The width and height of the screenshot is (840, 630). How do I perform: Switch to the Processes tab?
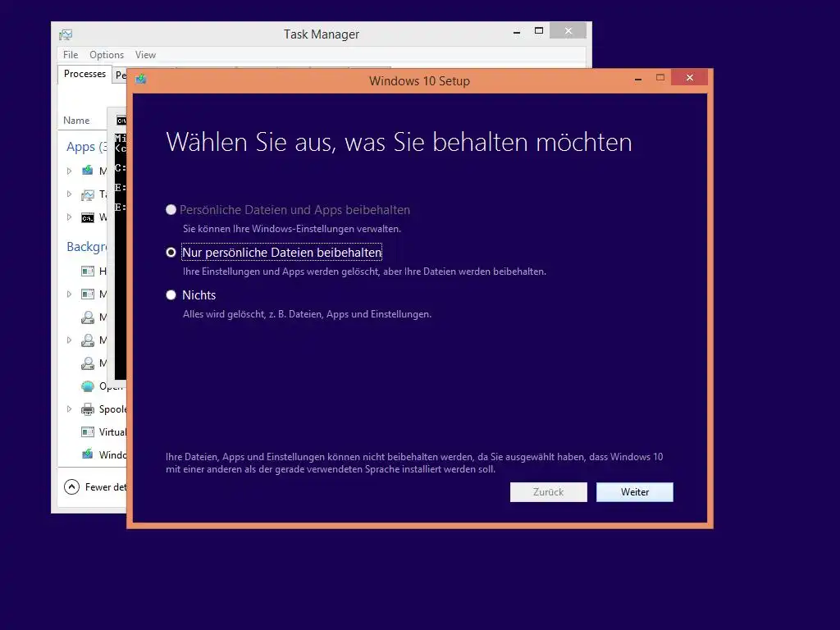[x=84, y=74]
